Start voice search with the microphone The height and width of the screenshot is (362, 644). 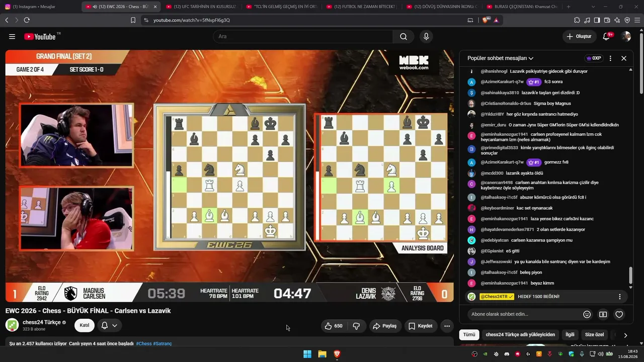pos(426,37)
